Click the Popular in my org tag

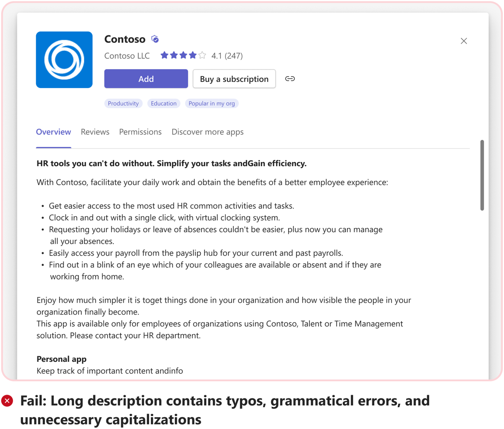212,103
